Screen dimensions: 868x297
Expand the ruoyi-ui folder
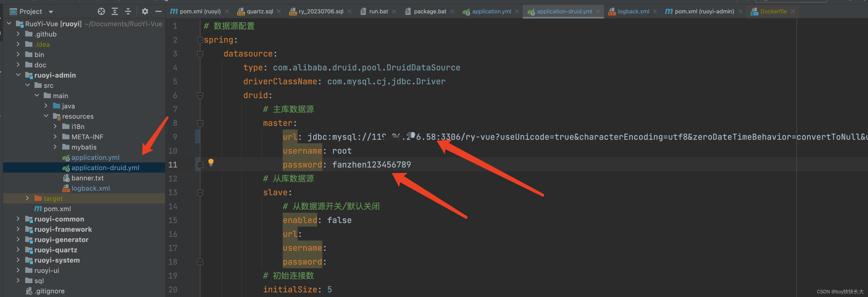[18, 270]
